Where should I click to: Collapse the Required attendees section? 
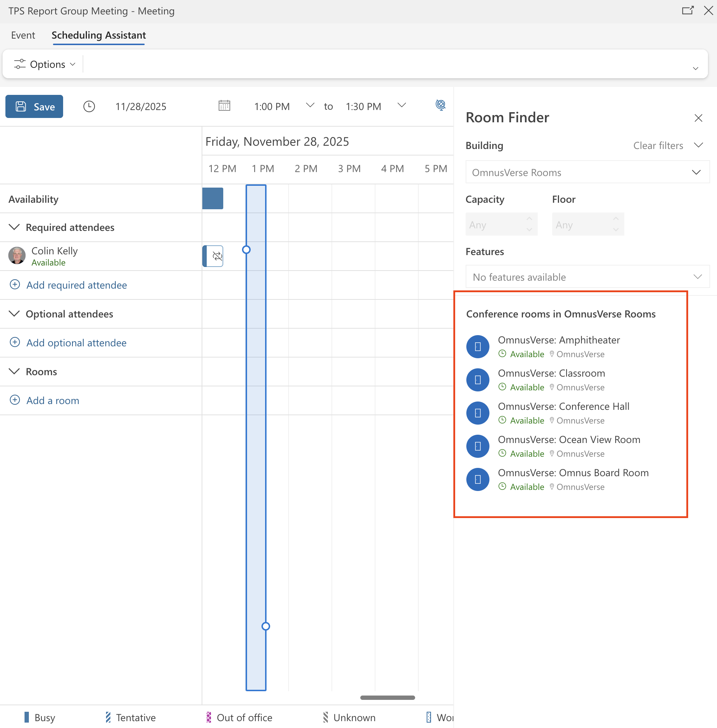[14, 227]
